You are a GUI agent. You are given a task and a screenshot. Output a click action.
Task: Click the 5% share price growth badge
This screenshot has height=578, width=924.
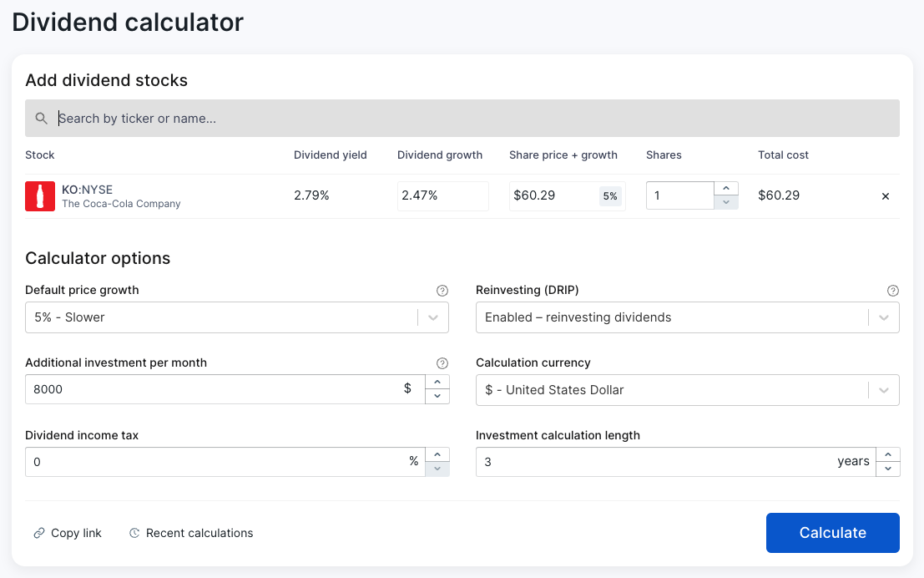[x=610, y=196]
